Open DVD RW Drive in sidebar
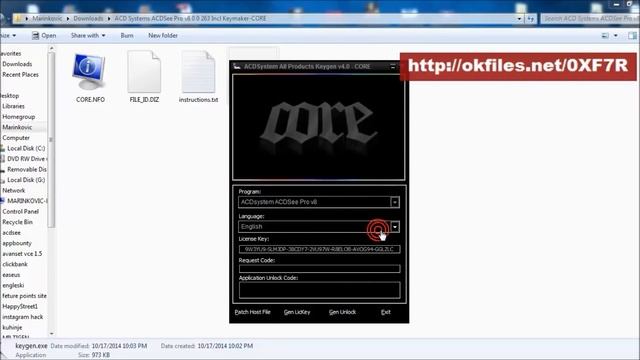 (x=27, y=159)
